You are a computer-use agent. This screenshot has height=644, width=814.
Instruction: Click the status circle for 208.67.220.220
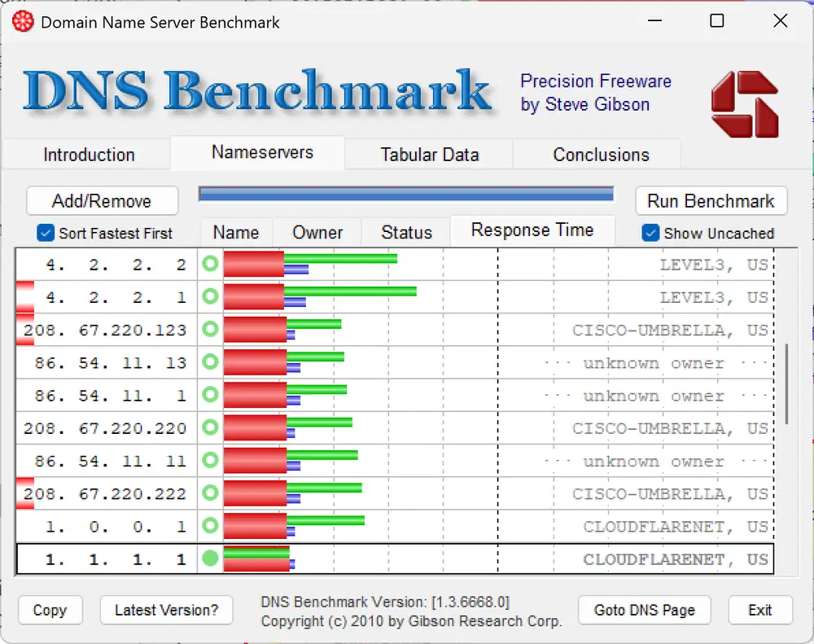click(x=210, y=427)
